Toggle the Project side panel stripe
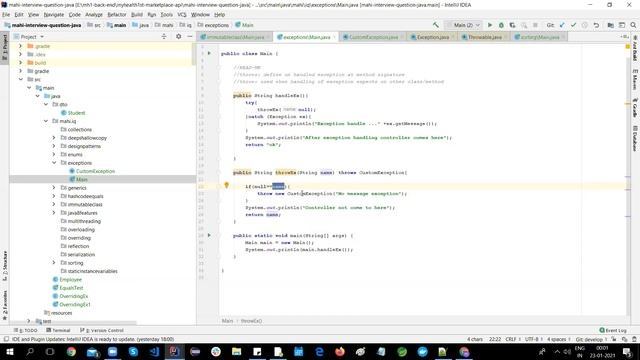The image size is (640, 360). [x=4, y=47]
